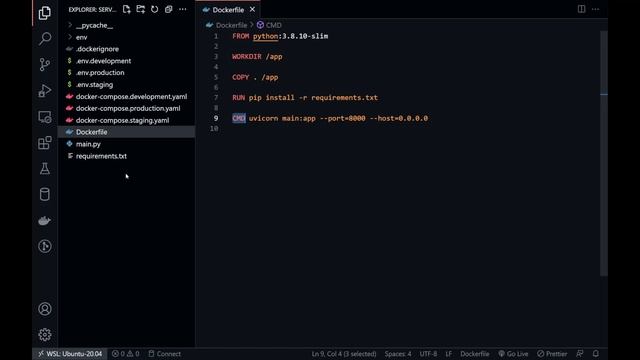Click requirements.txt in the RUN line

point(344,98)
